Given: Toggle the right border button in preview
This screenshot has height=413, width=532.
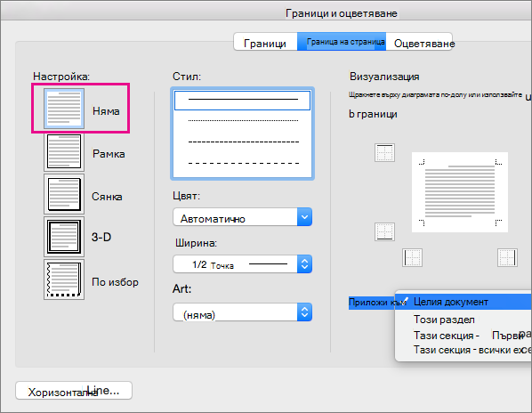Looking at the screenshot, I should coord(508,257).
